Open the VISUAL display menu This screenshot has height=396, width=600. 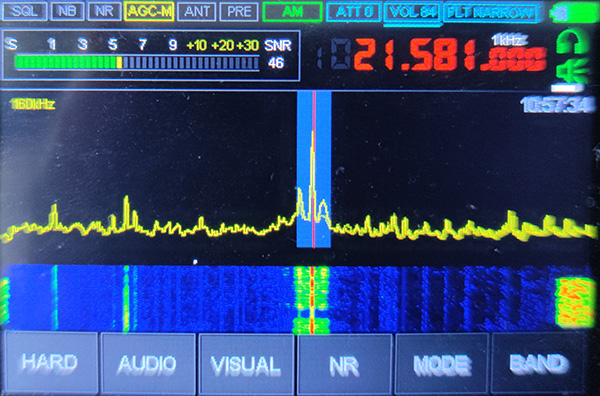click(x=246, y=362)
